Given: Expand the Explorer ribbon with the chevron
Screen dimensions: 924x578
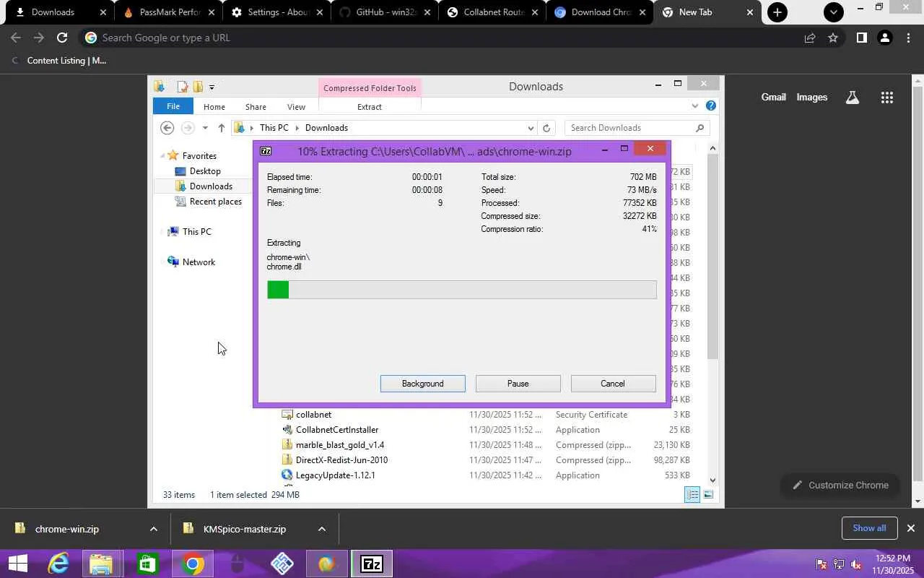Looking at the screenshot, I should (x=695, y=105).
